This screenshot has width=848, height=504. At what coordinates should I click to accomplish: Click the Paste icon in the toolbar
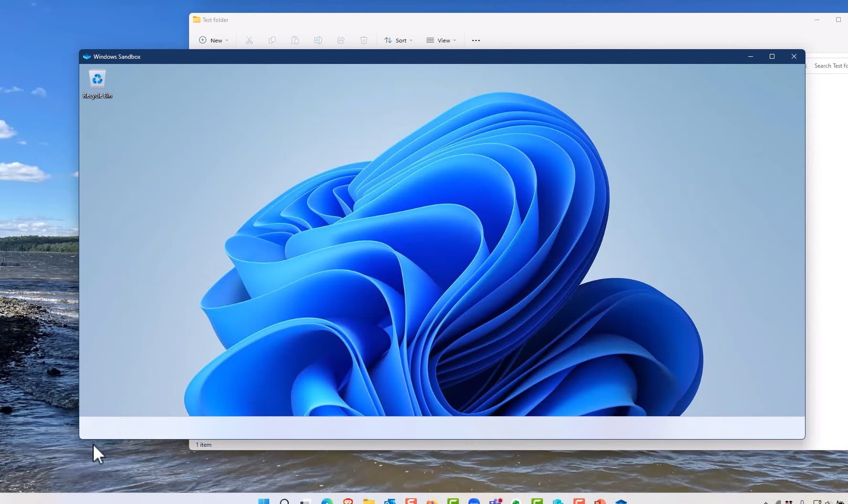[x=295, y=40]
